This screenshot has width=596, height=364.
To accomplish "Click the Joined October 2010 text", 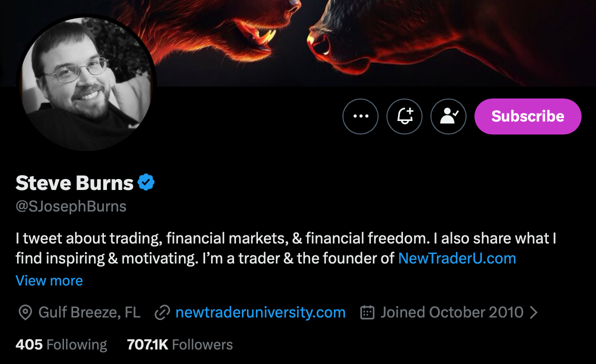I will 451,313.
